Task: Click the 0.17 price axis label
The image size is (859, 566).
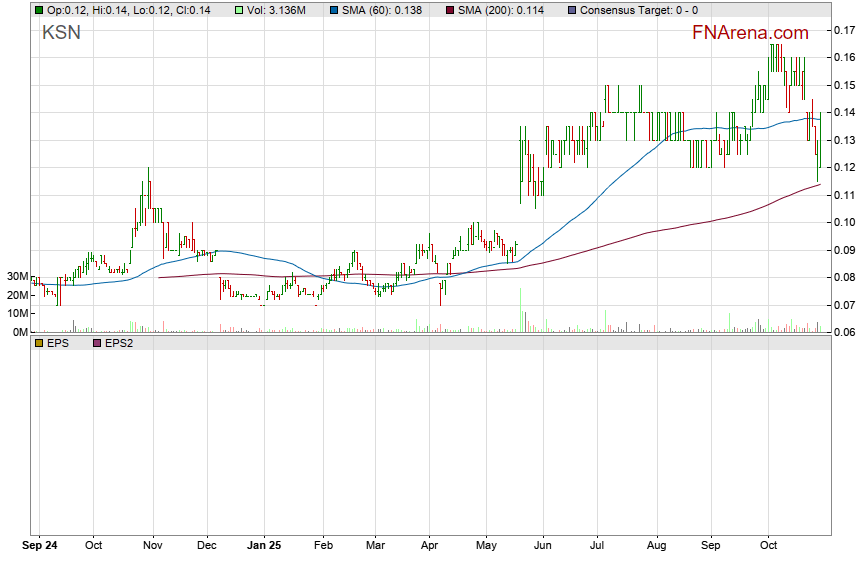Action: coord(843,31)
